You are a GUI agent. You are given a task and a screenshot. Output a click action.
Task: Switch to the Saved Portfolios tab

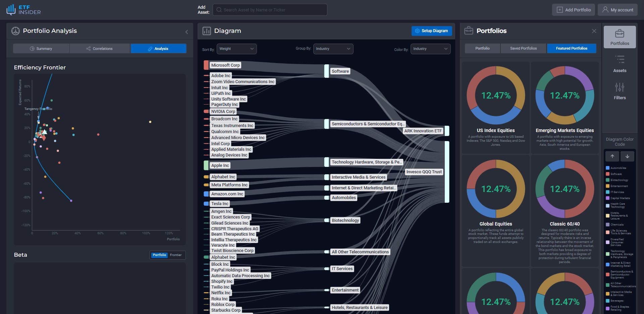tap(523, 49)
